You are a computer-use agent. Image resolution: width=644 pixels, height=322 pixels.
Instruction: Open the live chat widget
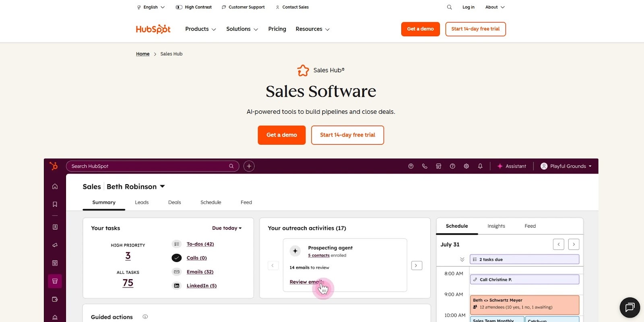[630, 307]
